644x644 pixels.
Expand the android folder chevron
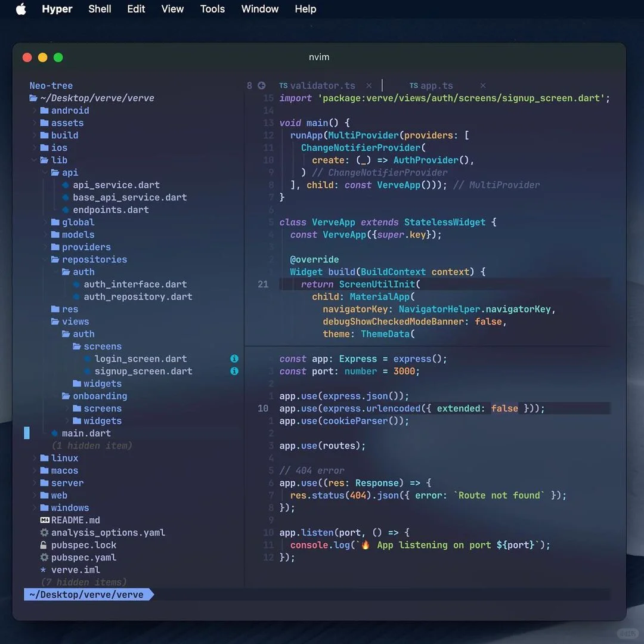(x=35, y=110)
